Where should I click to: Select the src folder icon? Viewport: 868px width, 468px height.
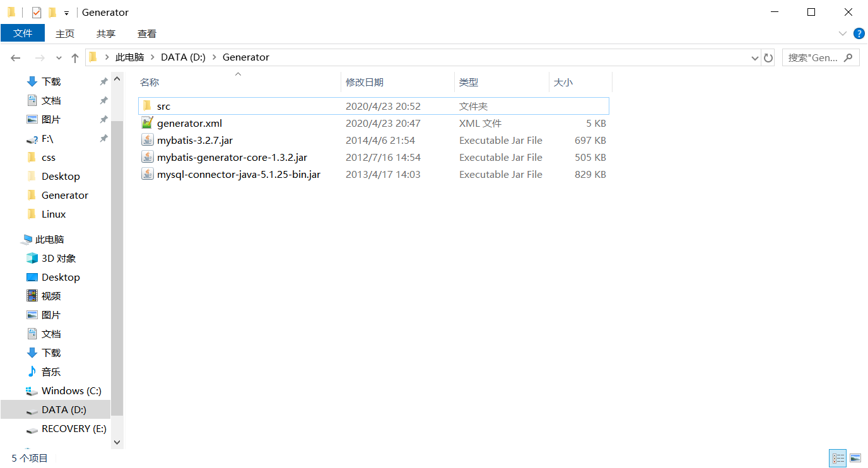click(147, 106)
